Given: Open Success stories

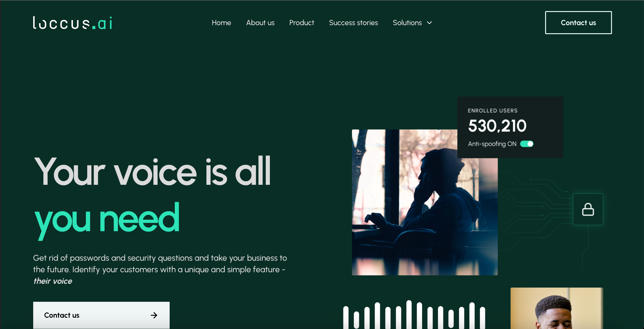Looking at the screenshot, I should click(353, 23).
